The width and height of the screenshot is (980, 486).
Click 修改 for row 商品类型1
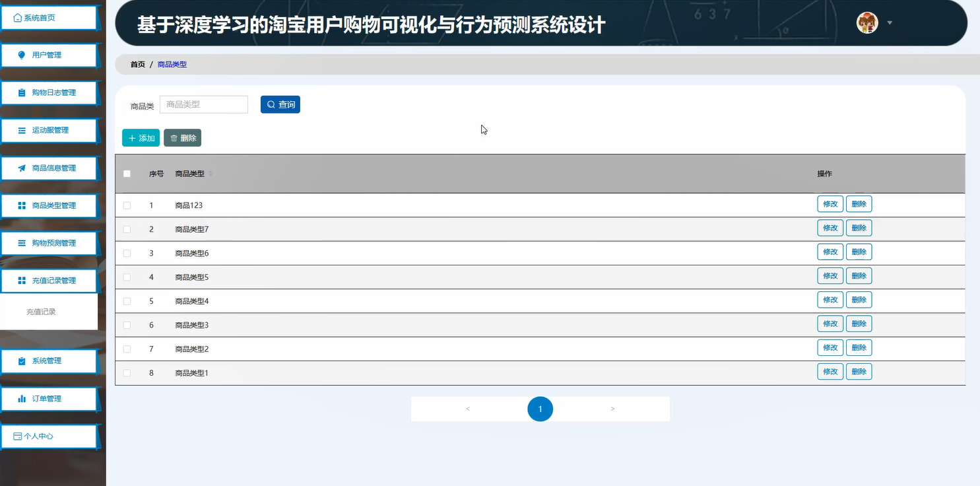pyautogui.click(x=830, y=372)
